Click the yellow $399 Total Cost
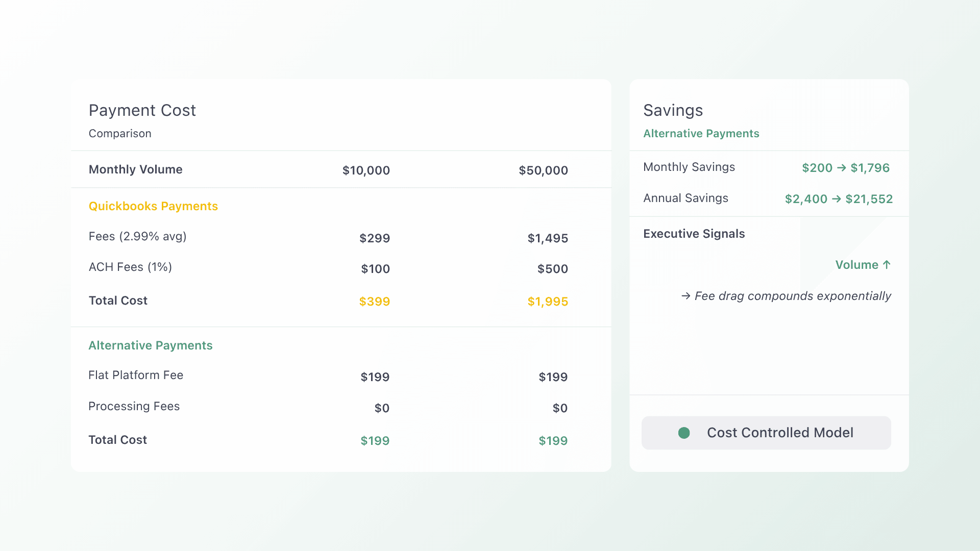Screen dimensions: 980x551 point(374,302)
